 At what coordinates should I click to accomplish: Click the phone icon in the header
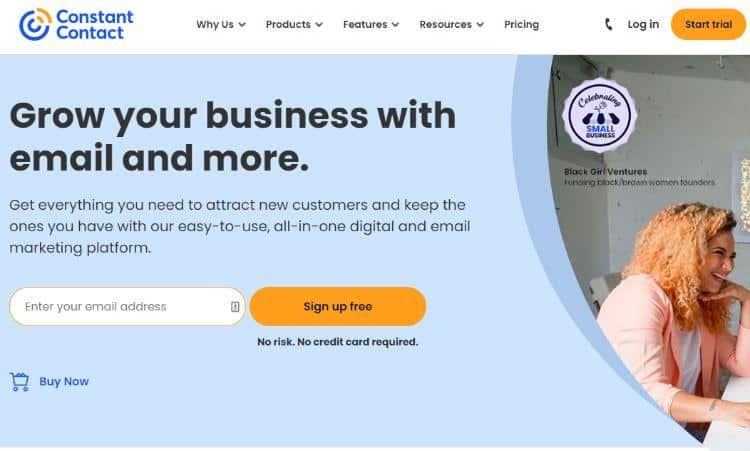608,24
